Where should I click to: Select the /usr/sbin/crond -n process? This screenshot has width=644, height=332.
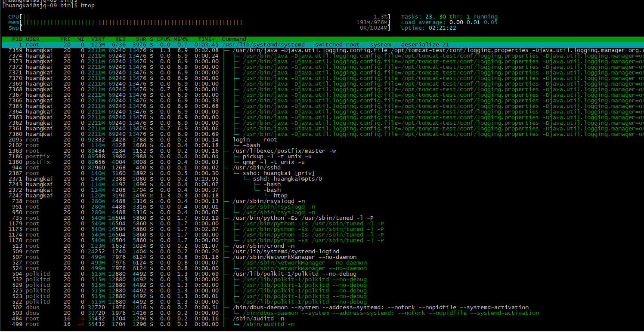pos(322,246)
